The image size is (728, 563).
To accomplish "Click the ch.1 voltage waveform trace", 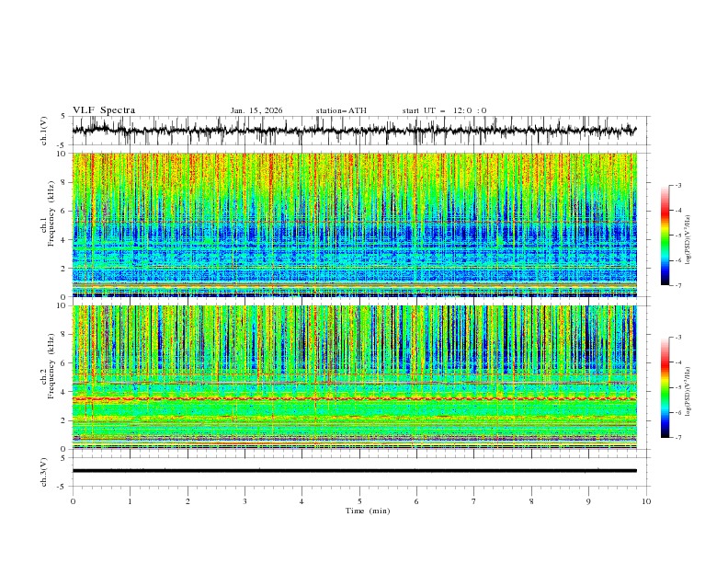I will (354, 131).
